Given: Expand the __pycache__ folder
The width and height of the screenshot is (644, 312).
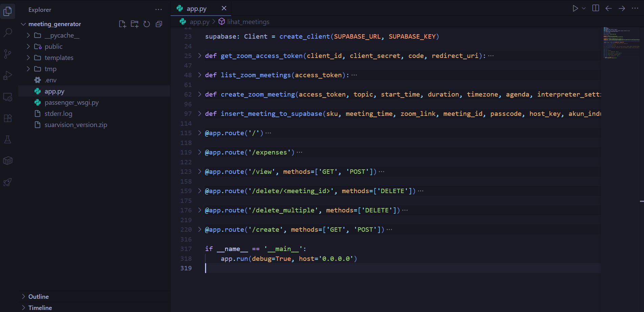Looking at the screenshot, I should pos(28,35).
